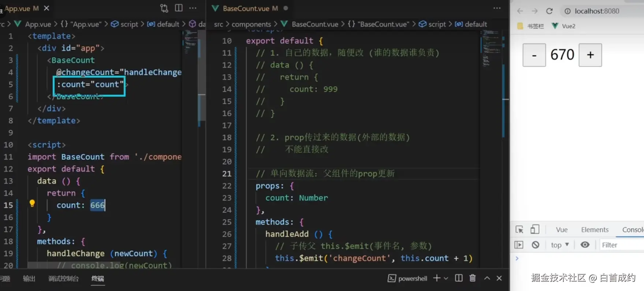Activate the DevTools inspect element picker
Image resolution: width=644 pixels, height=291 pixels.
(519, 230)
